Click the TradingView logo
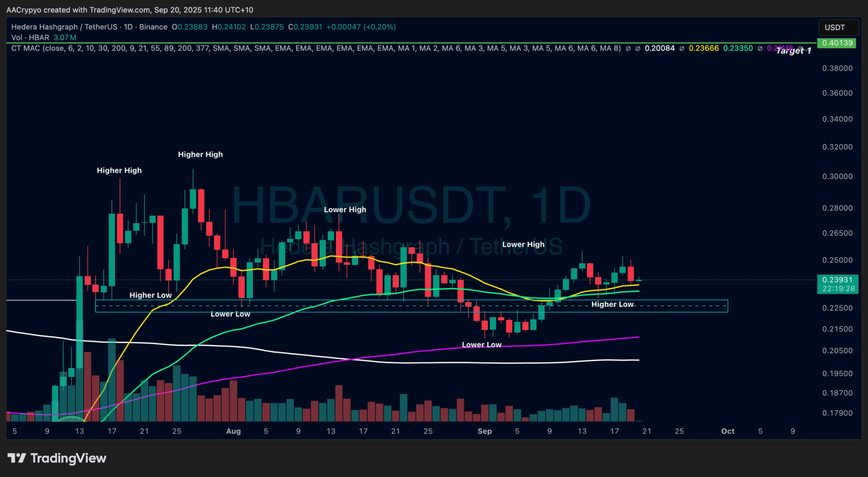The image size is (868, 477). (57, 459)
